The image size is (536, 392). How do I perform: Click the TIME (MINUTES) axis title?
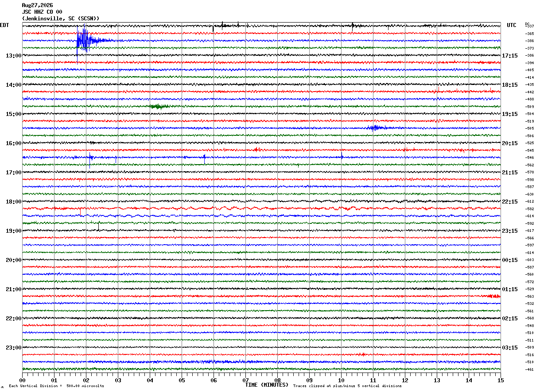pos(267,385)
